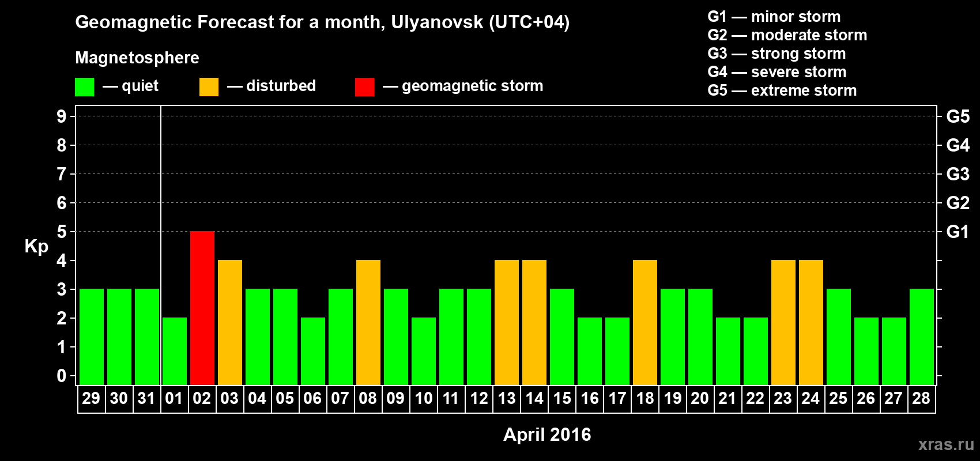Viewport: 980px width, 461px height.
Task: Click 'G1 — minor storm' legend text
Action: pyautogui.click(x=774, y=17)
